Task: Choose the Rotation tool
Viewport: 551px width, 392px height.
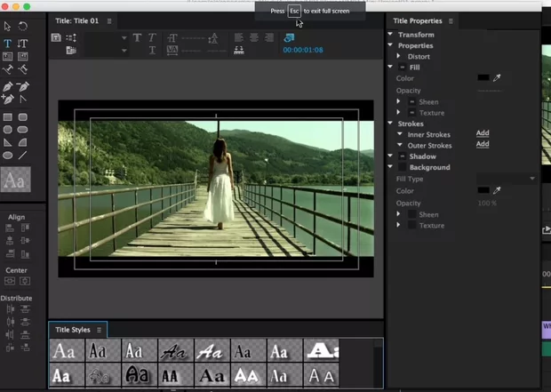Action: click(x=23, y=27)
